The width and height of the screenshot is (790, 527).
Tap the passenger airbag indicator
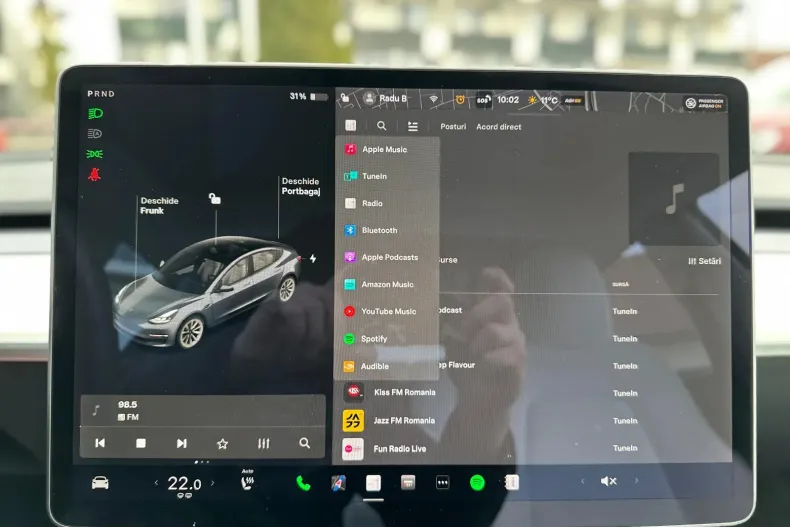(x=704, y=103)
